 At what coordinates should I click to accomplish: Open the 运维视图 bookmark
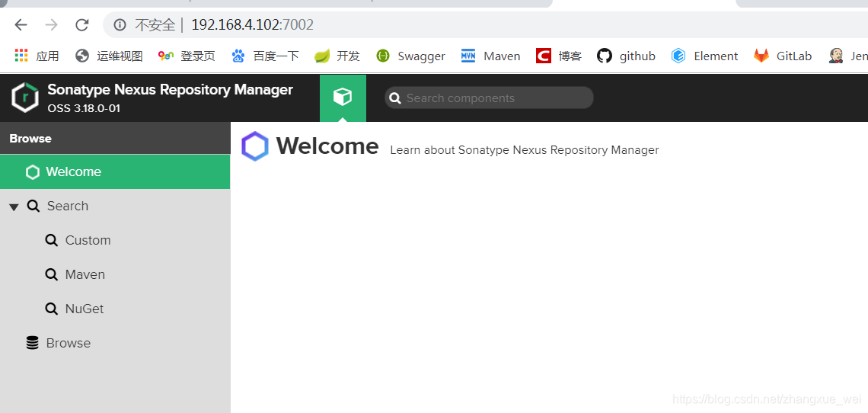click(x=108, y=56)
